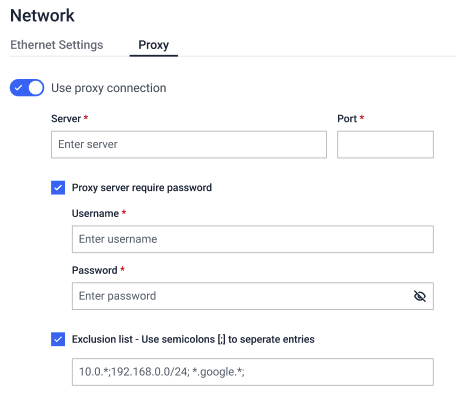Click the red asterisk beside Password label
457x405 pixels.
pos(122,269)
